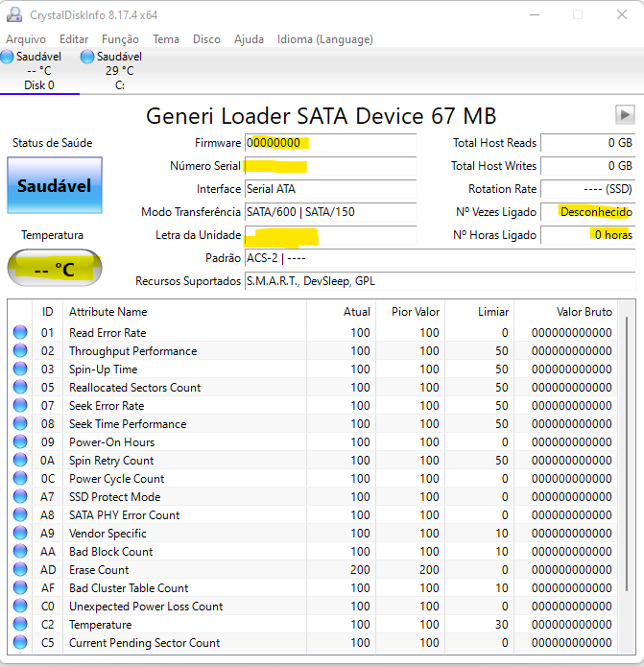Open the Idioma (Language) menu

pyautogui.click(x=325, y=39)
